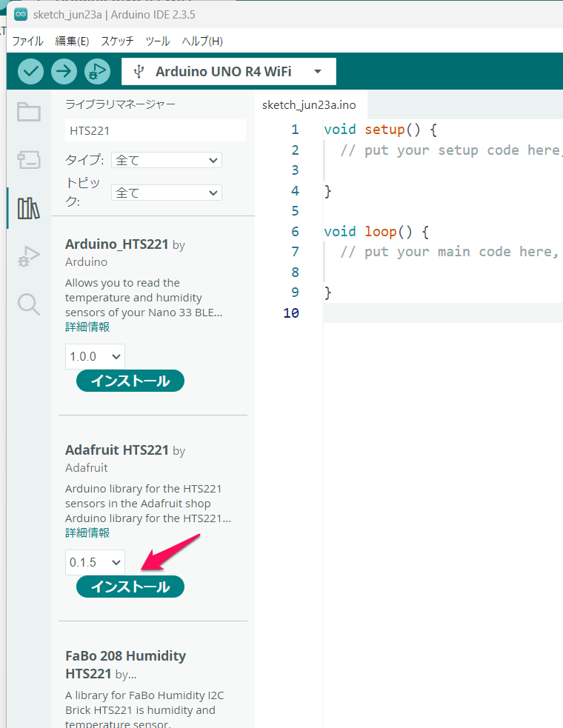The width and height of the screenshot is (563, 728).
Task: Open the Search sidebar magnifier icon
Action: pyautogui.click(x=29, y=304)
